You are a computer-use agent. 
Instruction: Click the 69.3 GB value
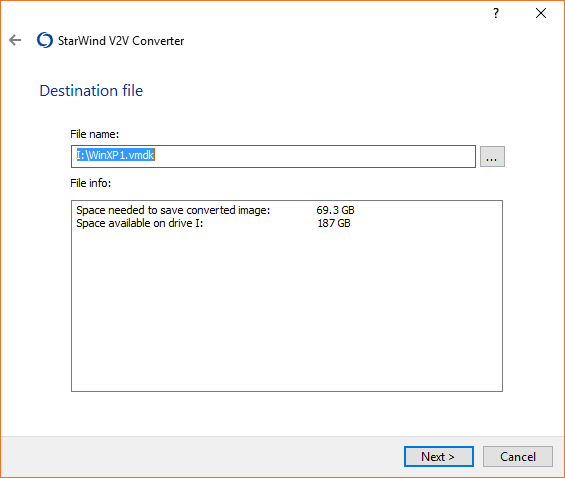[335, 210]
